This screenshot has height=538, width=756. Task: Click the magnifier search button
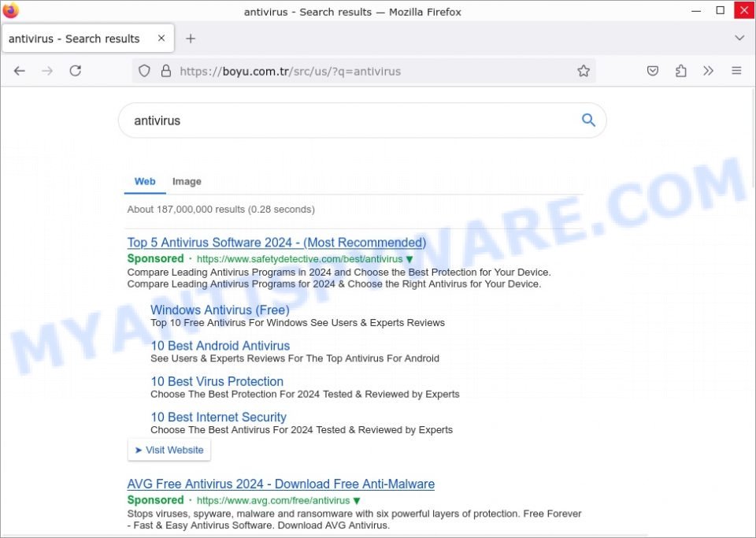coord(588,120)
